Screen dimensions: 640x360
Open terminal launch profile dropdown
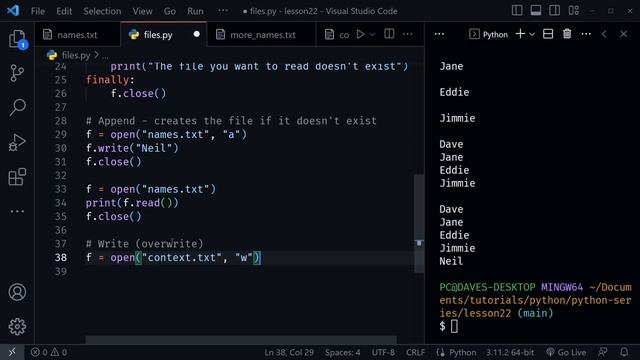coord(532,35)
